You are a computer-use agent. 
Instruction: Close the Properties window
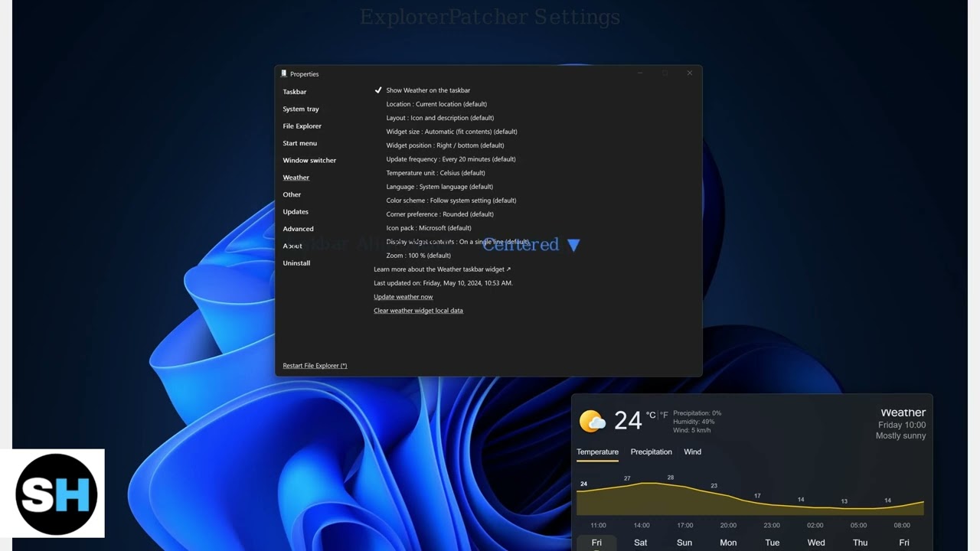(x=689, y=73)
